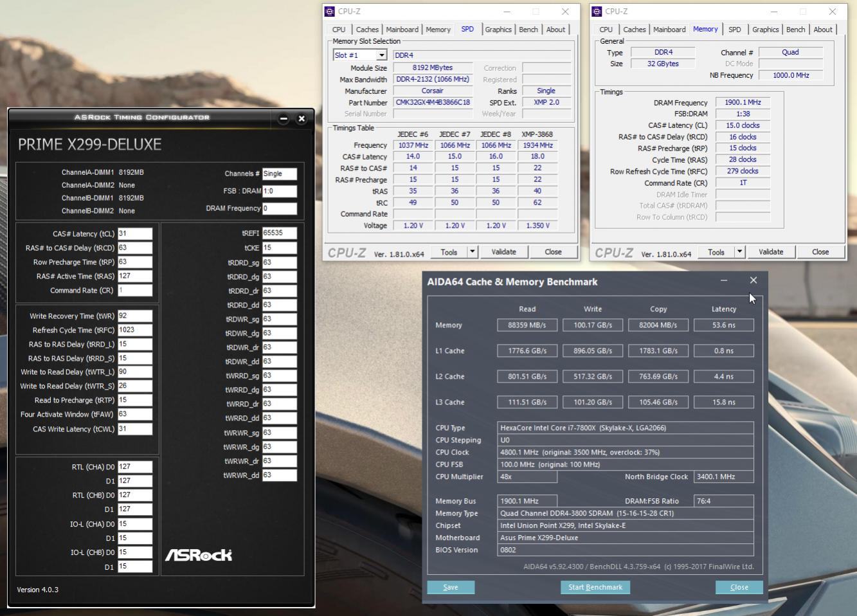Viewport: 857px width, 616px height.
Task: Save the AIDA64 benchmark results
Action: (451, 587)
